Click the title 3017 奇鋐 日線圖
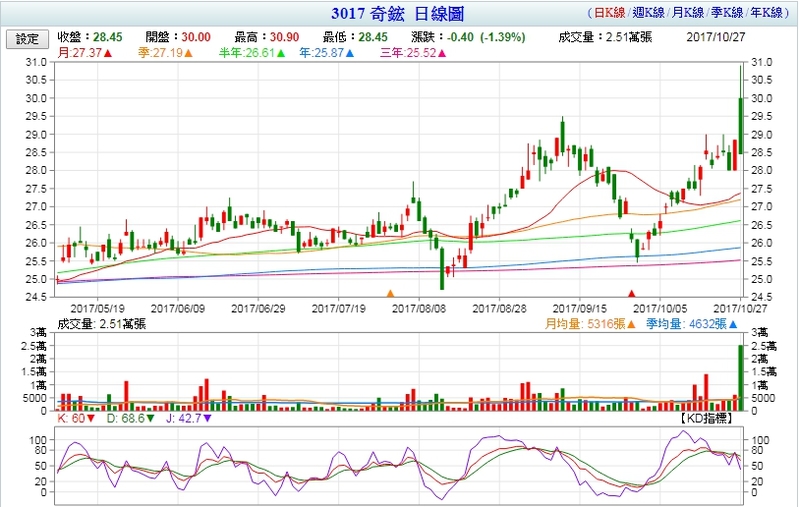 (398, 14)
